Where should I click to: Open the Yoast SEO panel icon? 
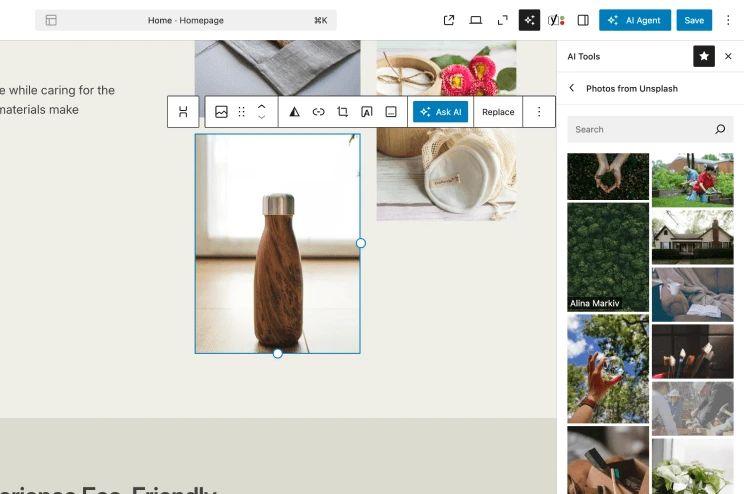[556, 20]
